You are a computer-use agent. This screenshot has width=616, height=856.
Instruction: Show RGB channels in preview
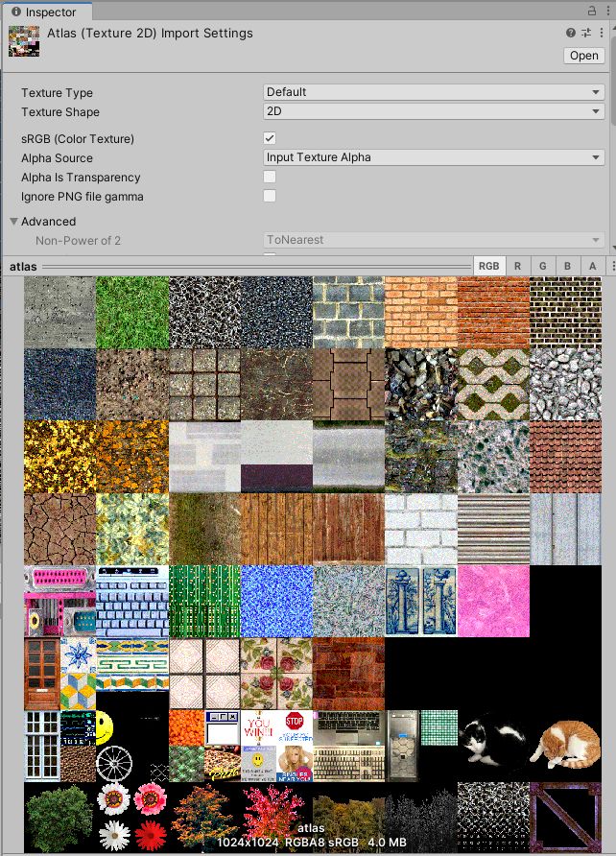coord(489,266)
